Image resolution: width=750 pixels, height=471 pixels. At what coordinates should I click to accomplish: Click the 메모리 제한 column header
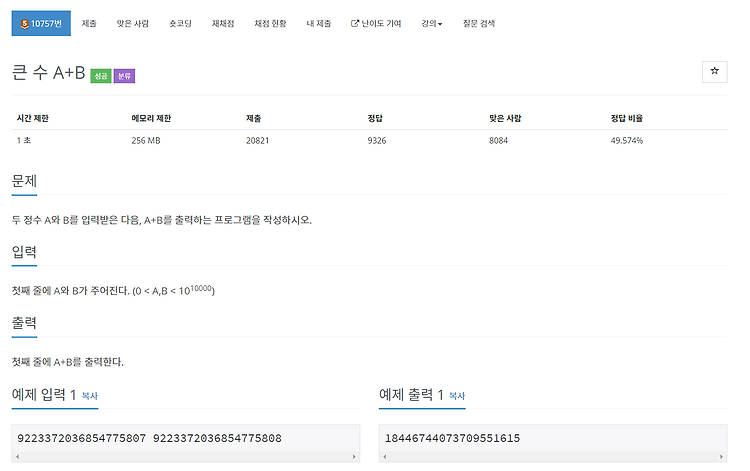(x=151, y=118)
